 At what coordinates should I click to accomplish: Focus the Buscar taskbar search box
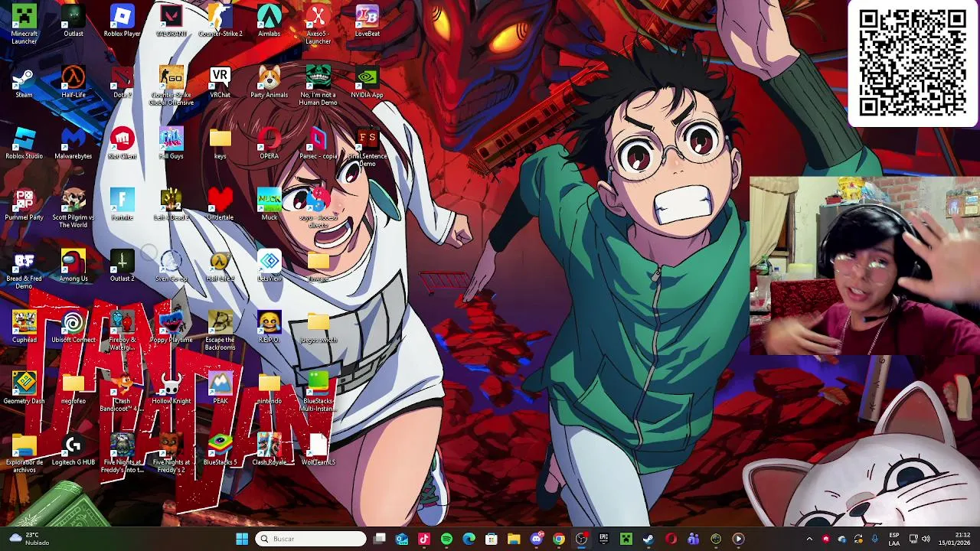[x=311, y=539]
